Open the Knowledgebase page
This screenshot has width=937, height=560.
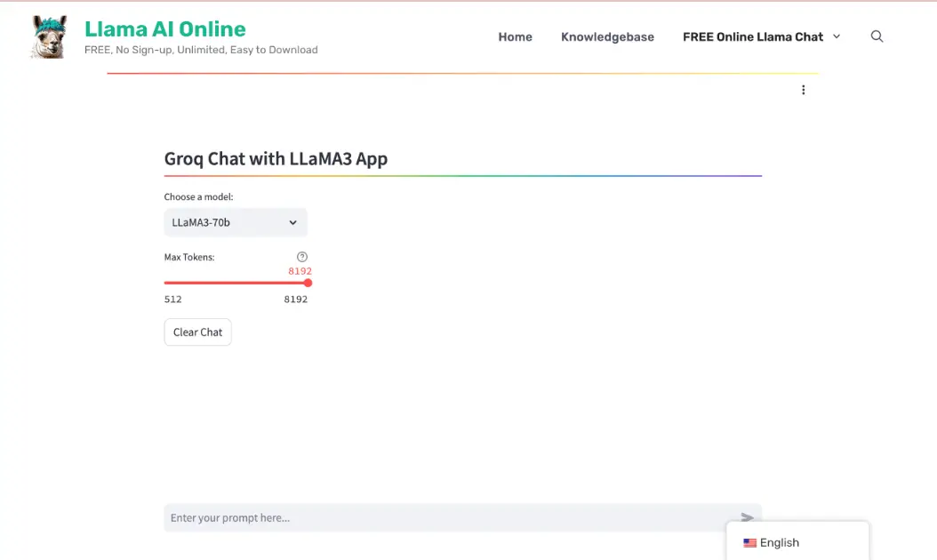(607, 37)
